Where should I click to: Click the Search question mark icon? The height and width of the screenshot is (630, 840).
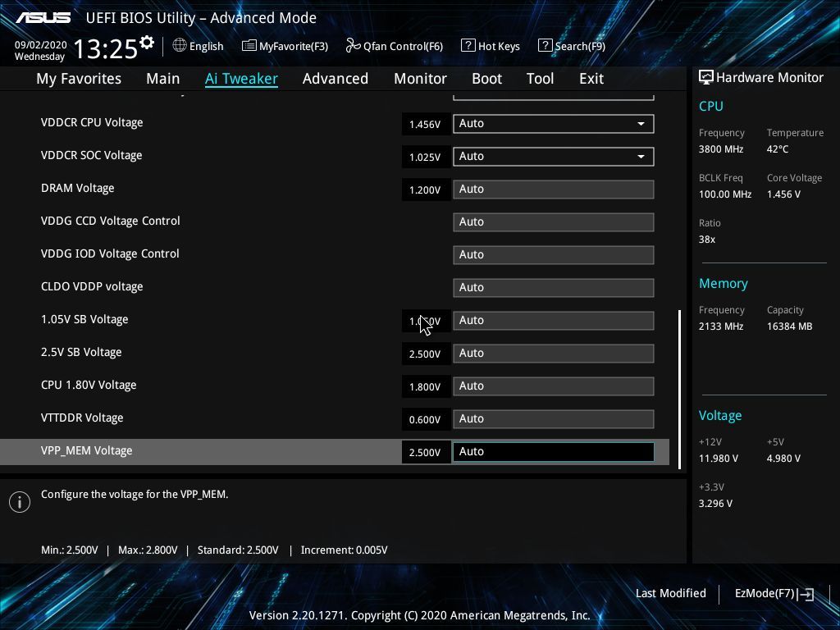coord(545,46)
